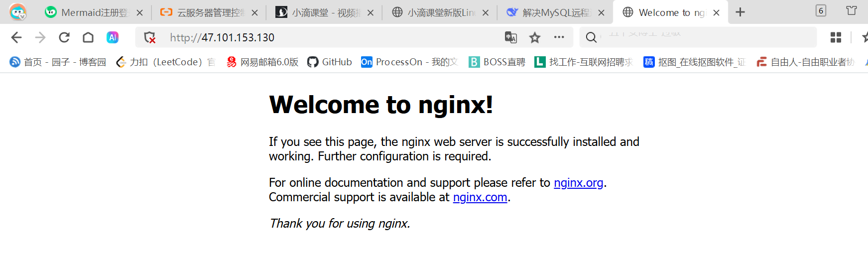The height and width of the screenshot is (260, 868).
Task: Show the open tab count button
Action: [x=821, y=10]
